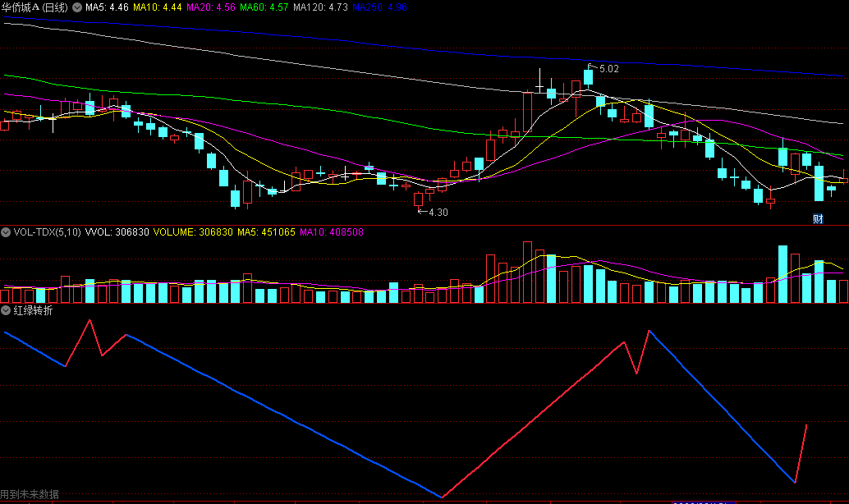The width and height of the screenshot is (849, 504).
Task: Click volume MA5: 451065 label
Action: (266, 232)
